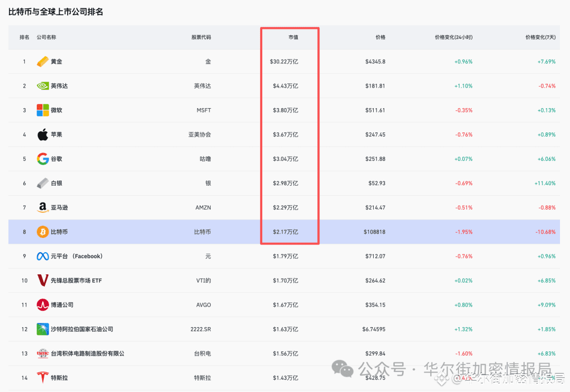Open the 白银 company name
The height and width of the screenshot is (392, 570).
(56, 184)
